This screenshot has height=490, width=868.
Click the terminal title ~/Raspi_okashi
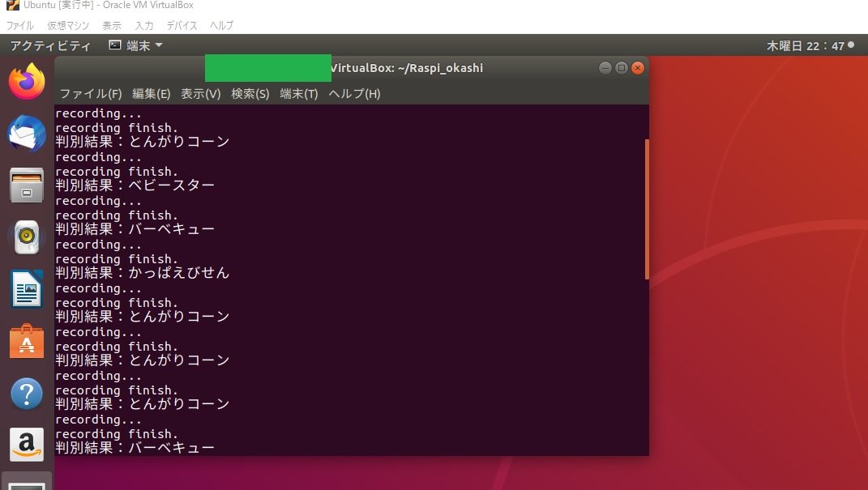[x=440, y=68]
